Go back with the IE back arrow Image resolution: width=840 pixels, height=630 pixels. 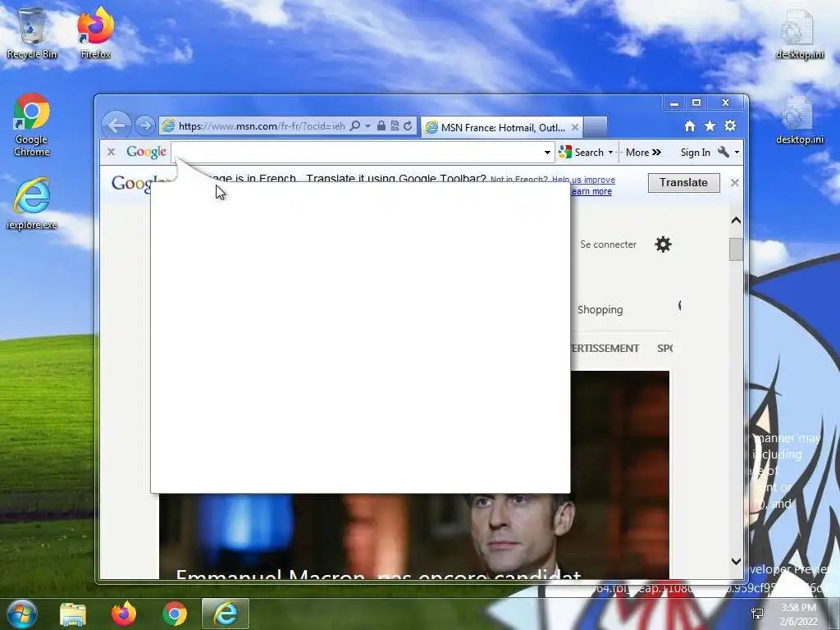click(116, 126)
